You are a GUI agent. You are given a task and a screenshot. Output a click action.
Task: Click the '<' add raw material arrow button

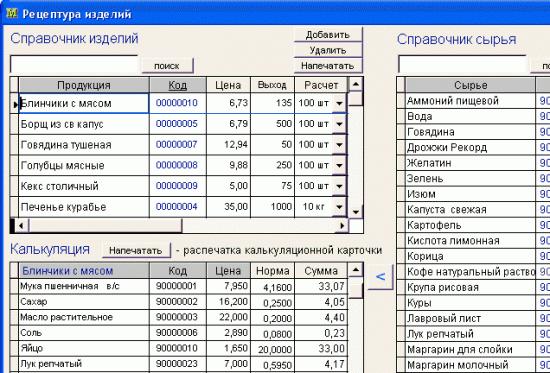pos(381,277)
